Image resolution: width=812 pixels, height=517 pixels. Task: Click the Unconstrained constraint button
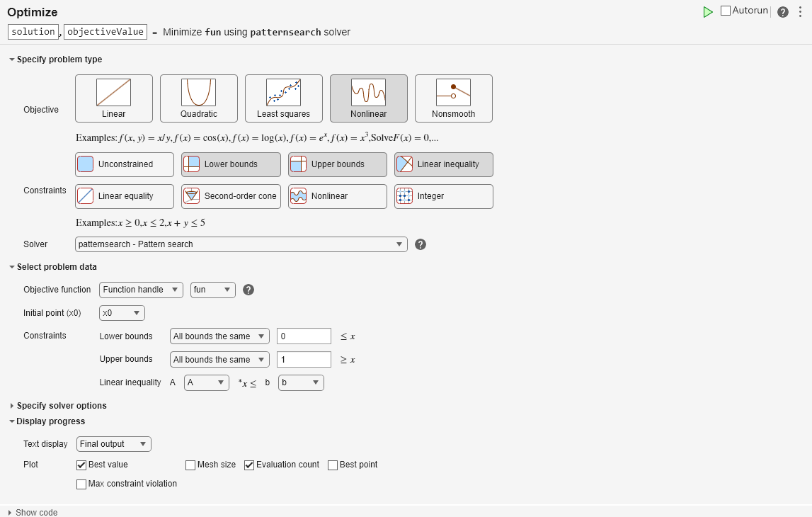coord(124,164)
